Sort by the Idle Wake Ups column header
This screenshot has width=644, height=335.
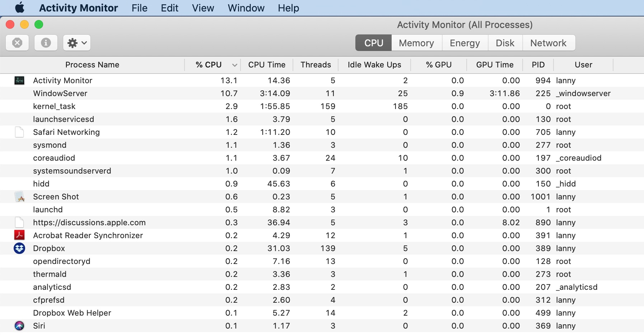[374, 65]
